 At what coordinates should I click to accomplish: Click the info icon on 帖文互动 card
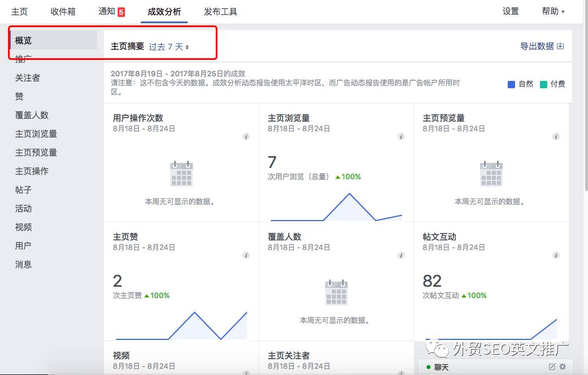(x=556, y=256)
